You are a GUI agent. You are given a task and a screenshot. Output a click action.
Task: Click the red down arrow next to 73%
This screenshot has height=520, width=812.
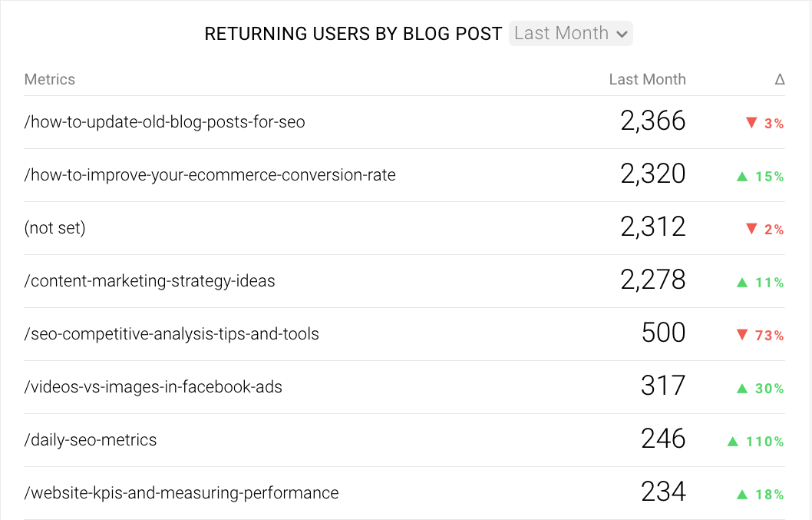pyautogui.click(x=742, y=335)
